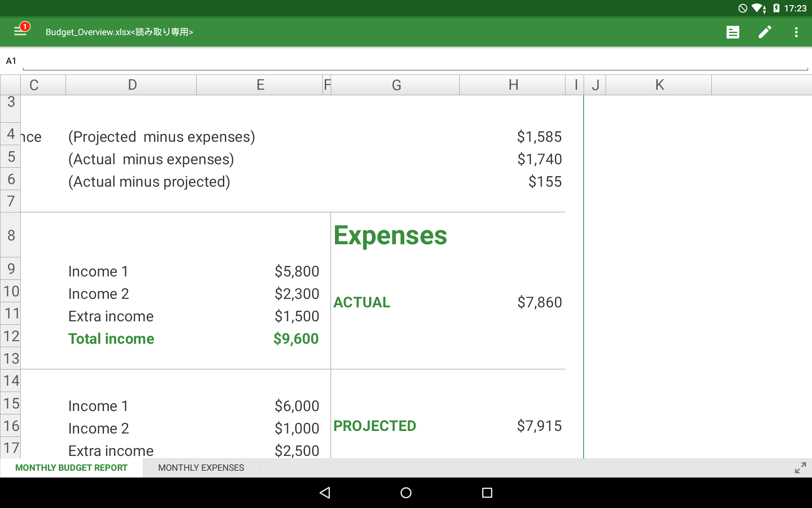Open the three-dot overflow menu

(796, 32)
